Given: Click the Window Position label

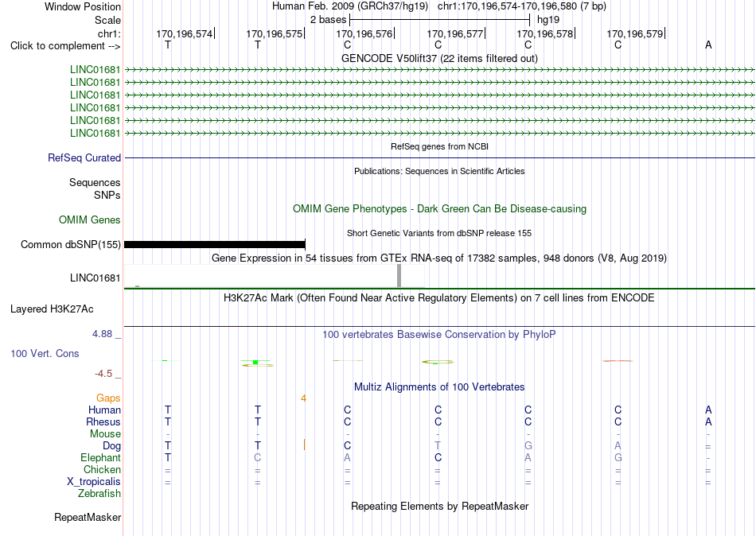Looking at the screenshot, I should pyautogui.click(x=83, y=6).
